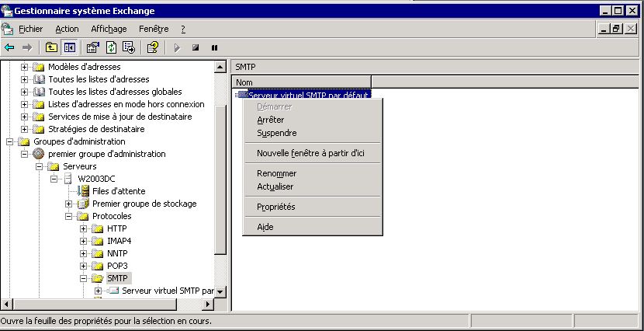
Task: Click the Up one level folder icon
Action: click(51, 47)
